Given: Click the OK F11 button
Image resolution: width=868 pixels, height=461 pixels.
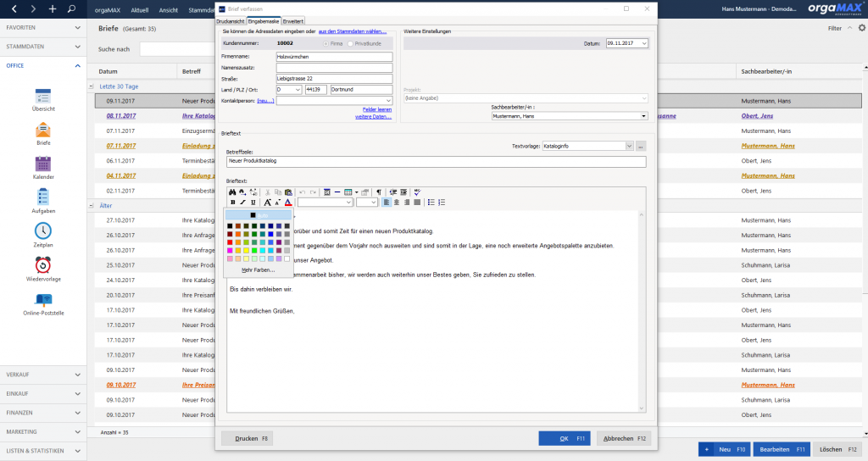Looking at the screenshot, I should [x=565, y=438].
